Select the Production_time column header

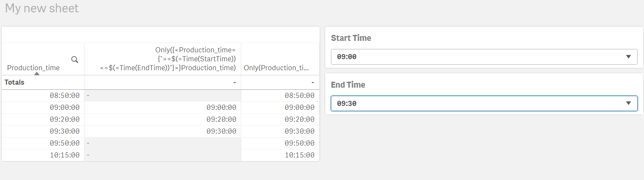pyautogui.click(x=34, y=68)
